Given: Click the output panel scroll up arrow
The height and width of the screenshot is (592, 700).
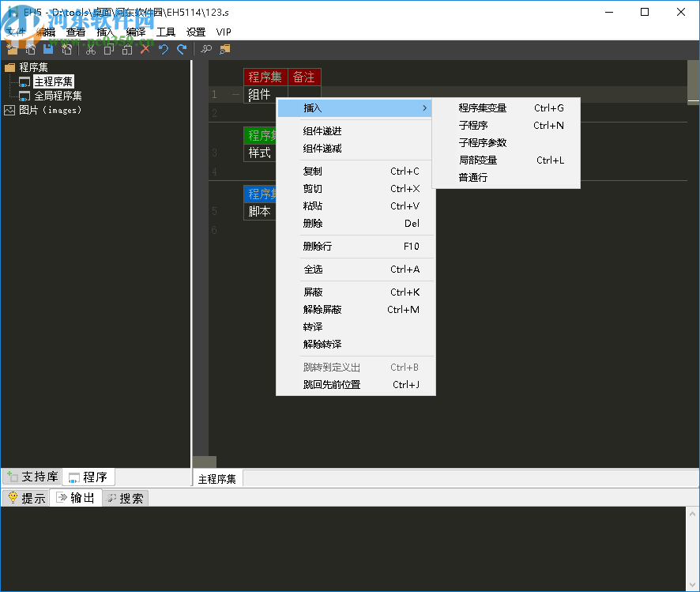Looking at the screenshot, I should 692,514.
